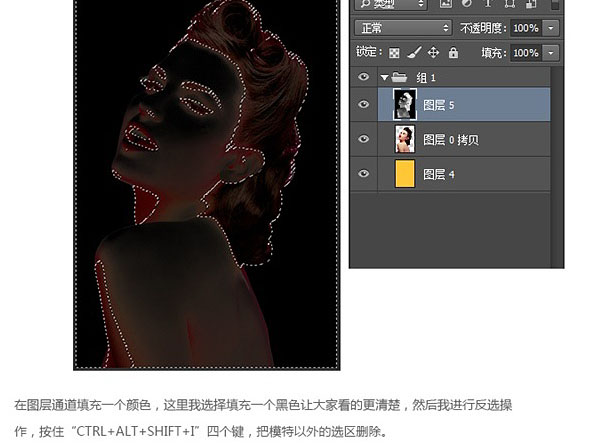This screenshot has width=595, height=448.
Task: Toggle visibility of 图层 0 拷贝
Action: 364,139
